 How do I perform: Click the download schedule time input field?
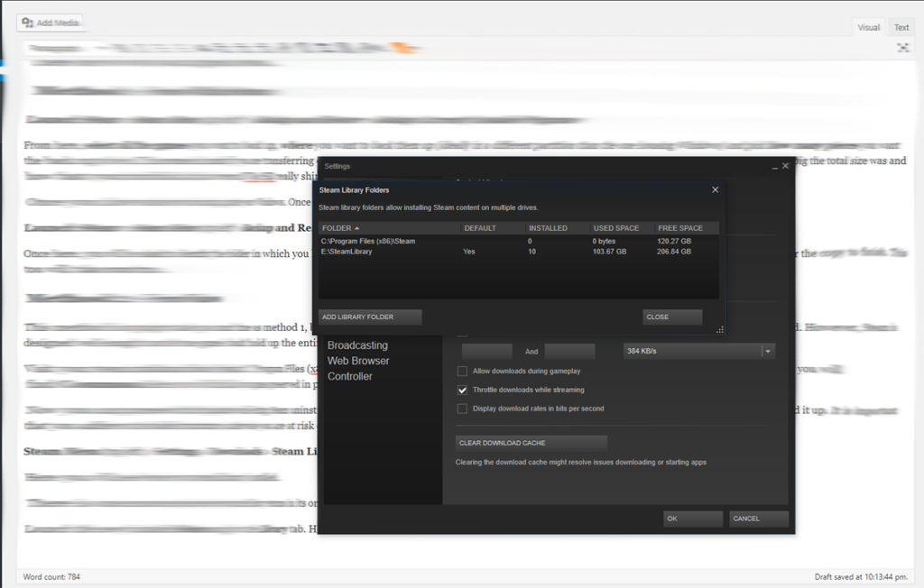pos(487,351)
